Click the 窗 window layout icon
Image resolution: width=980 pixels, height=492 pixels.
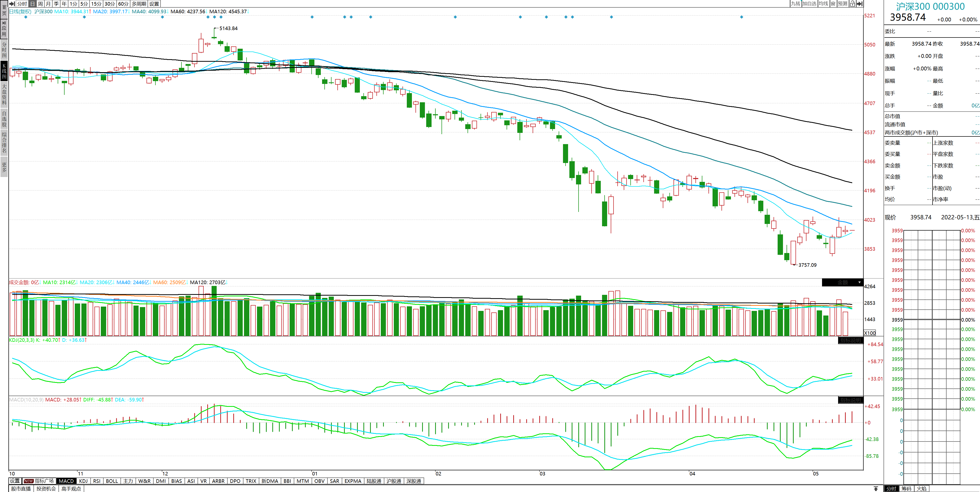(833, 4)
